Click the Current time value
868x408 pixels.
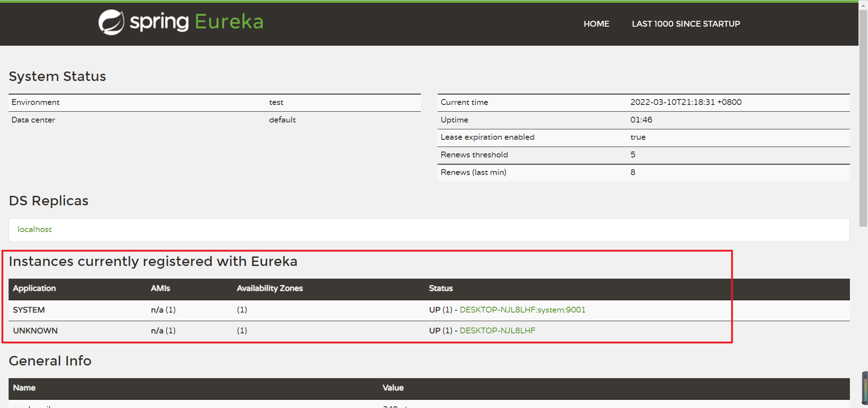686,102
